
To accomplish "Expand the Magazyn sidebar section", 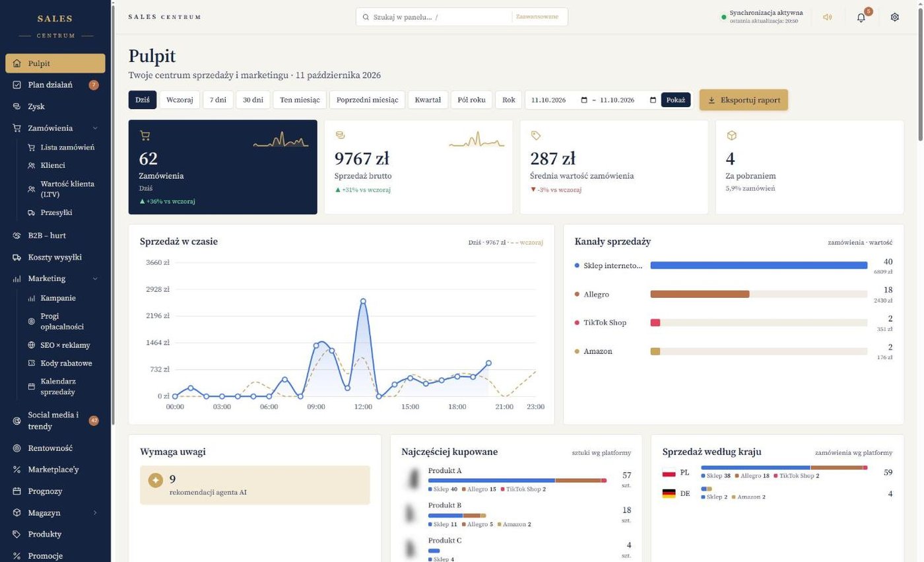I will [95, 512].
